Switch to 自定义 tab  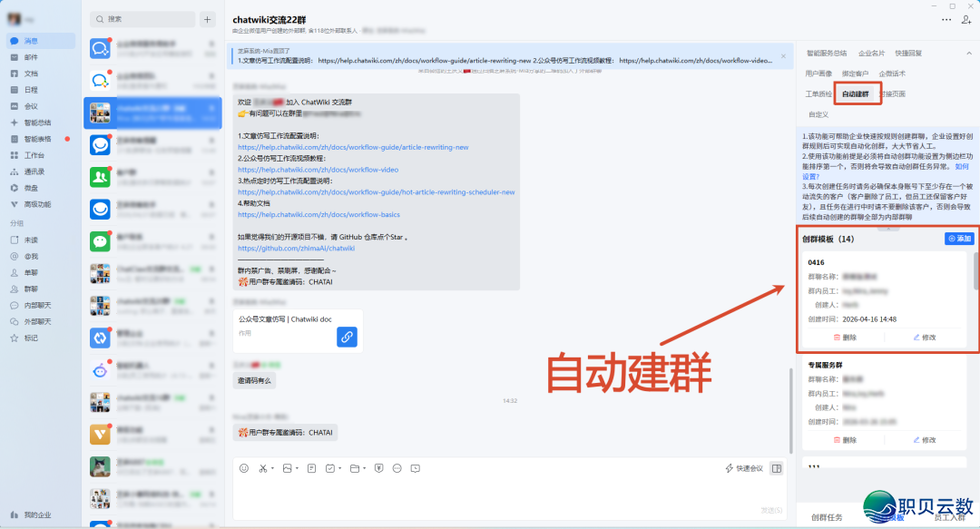coord(818,114)
